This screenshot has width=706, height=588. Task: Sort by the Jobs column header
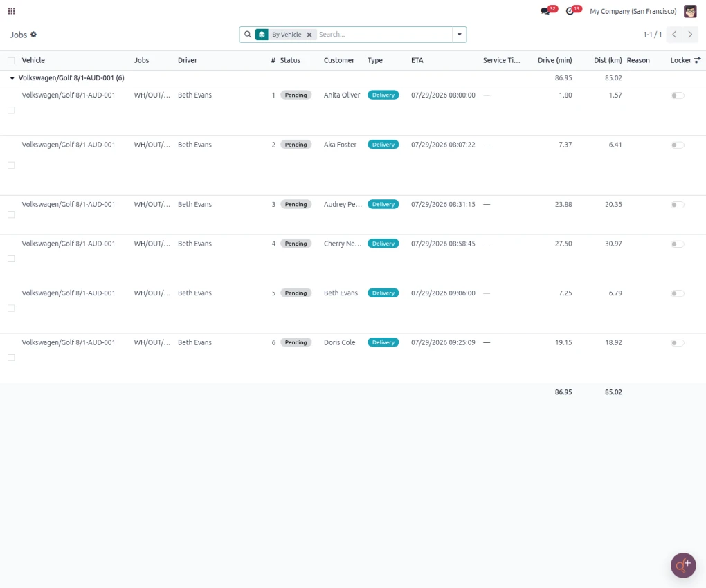pyautogui.click(x=141, y=60)
